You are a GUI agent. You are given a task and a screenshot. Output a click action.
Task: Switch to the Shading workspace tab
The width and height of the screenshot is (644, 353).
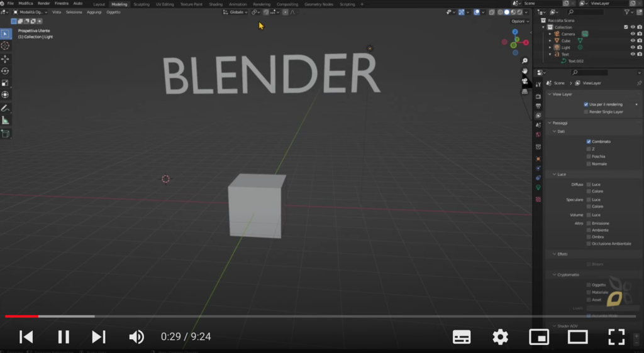216,4
